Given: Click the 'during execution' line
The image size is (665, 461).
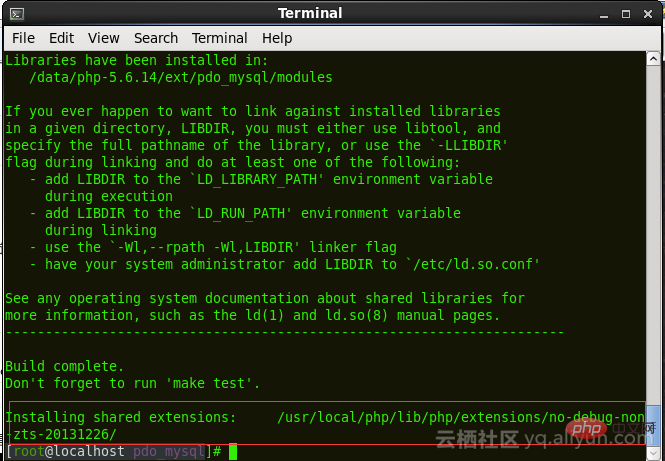Looking at the screenshot, I should pyautogui.click(x=109, y=196).
